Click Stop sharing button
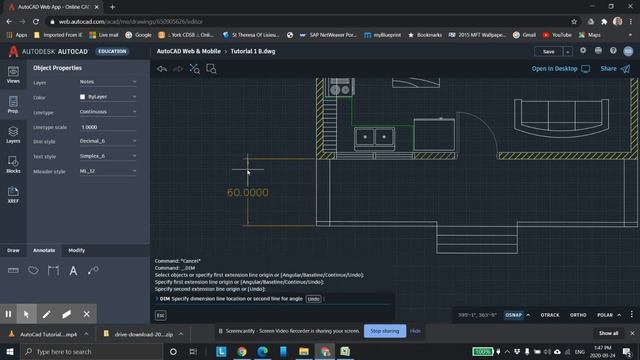Viewport: 640px width, 360px height. (x=384, y=331)
